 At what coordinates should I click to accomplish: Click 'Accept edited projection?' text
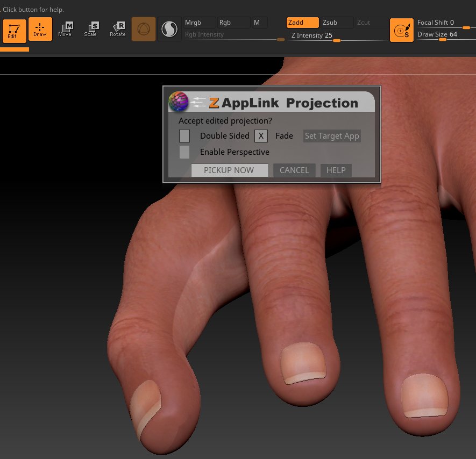(x=225, y=121)
